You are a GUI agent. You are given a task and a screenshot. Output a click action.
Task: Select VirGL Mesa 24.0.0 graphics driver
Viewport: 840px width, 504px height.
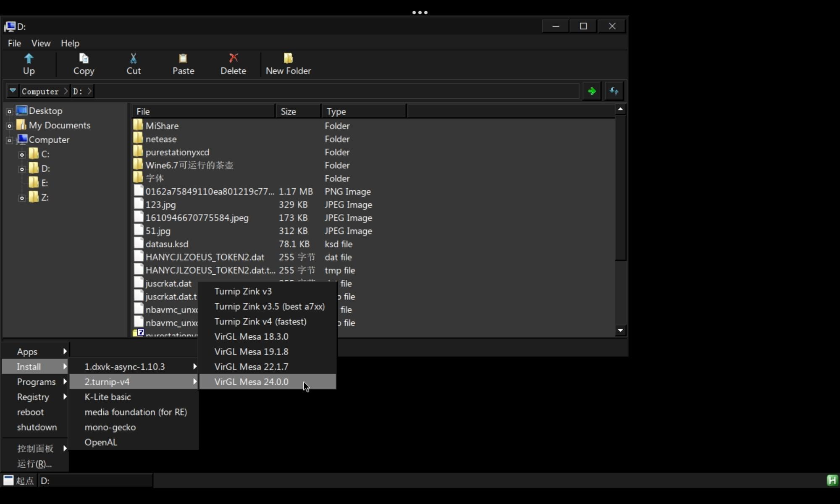(252, 382)
